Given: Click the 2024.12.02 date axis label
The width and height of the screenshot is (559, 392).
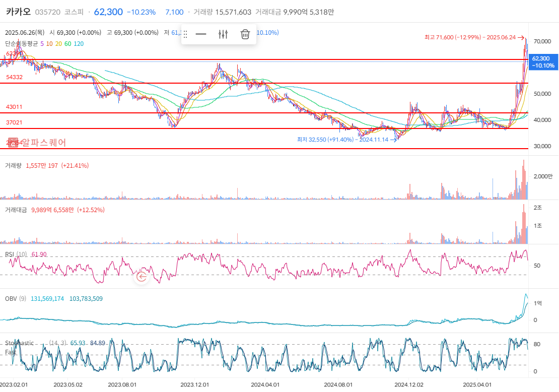Looking at the screenshot, I should point(409,385).
